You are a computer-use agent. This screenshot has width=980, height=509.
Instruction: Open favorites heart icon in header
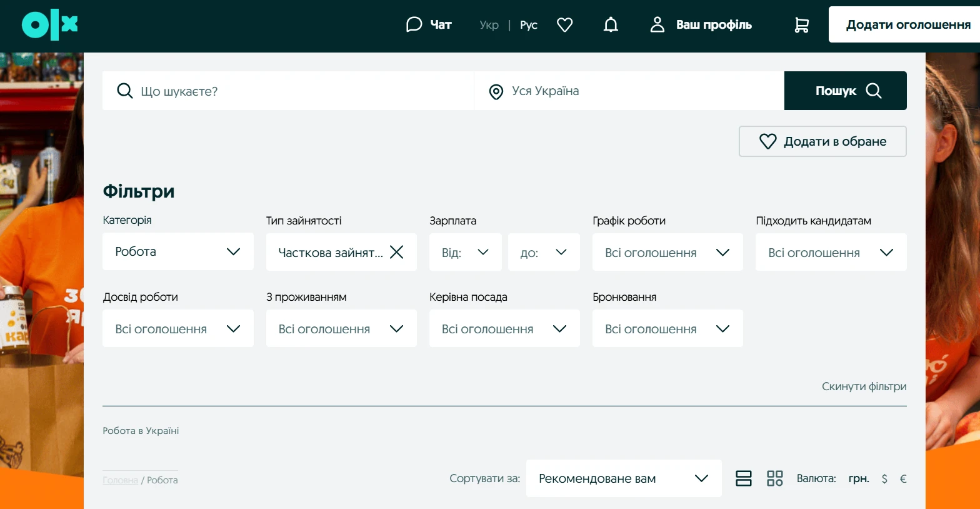[565, 25]
